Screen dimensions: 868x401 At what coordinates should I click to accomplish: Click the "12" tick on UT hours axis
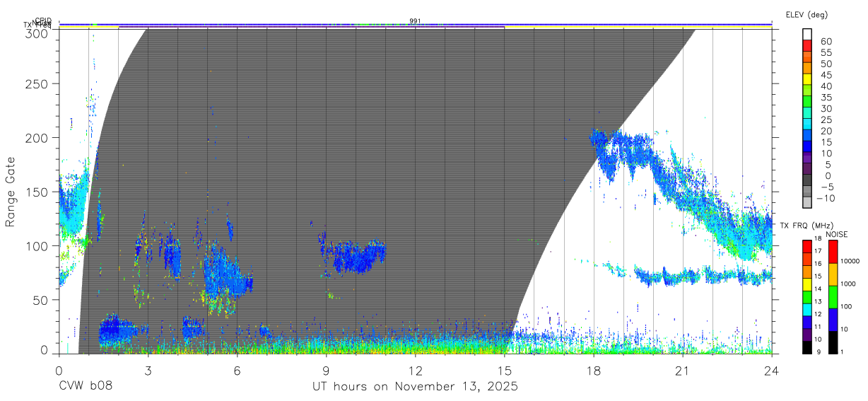point(415,371)
